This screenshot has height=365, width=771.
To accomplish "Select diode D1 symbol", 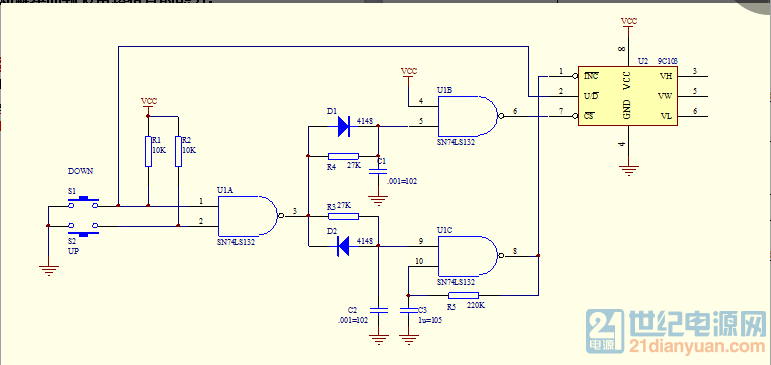I will click(x=343, y=126).
